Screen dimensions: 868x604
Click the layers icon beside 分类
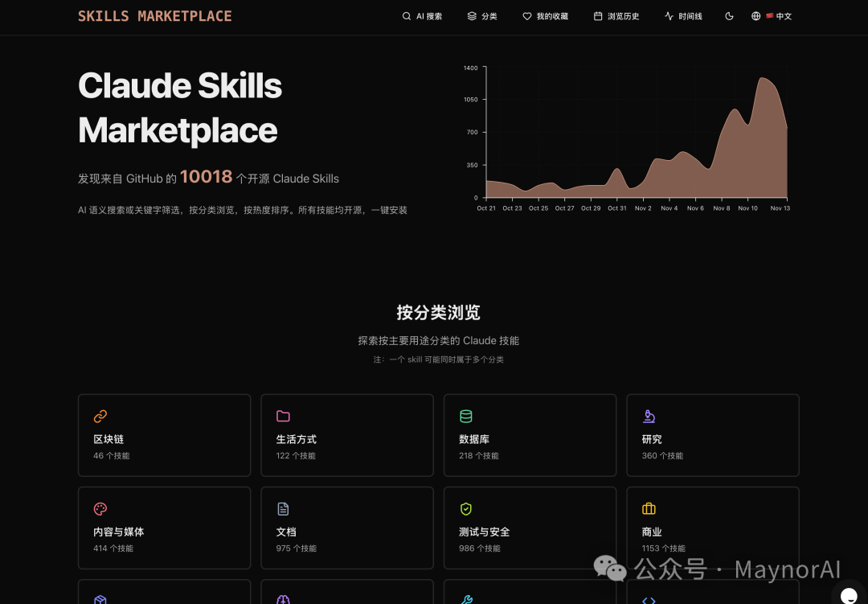coord(472,16)
